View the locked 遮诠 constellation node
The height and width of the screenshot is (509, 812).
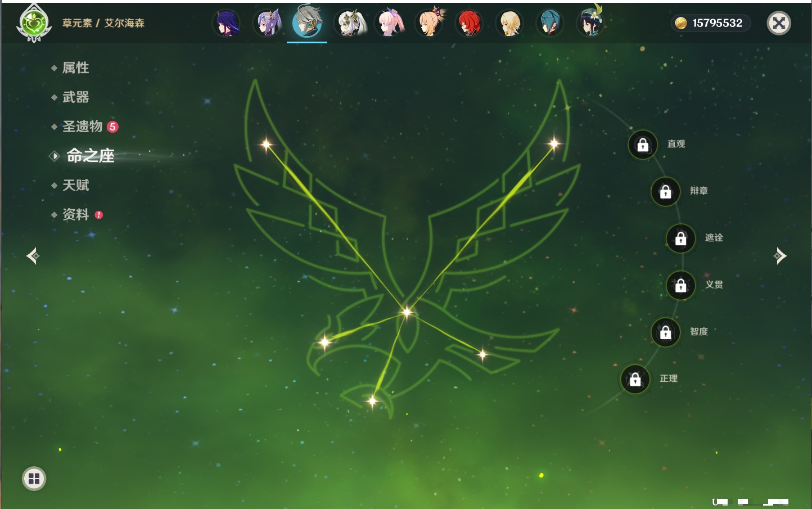[x=680, y=238]
